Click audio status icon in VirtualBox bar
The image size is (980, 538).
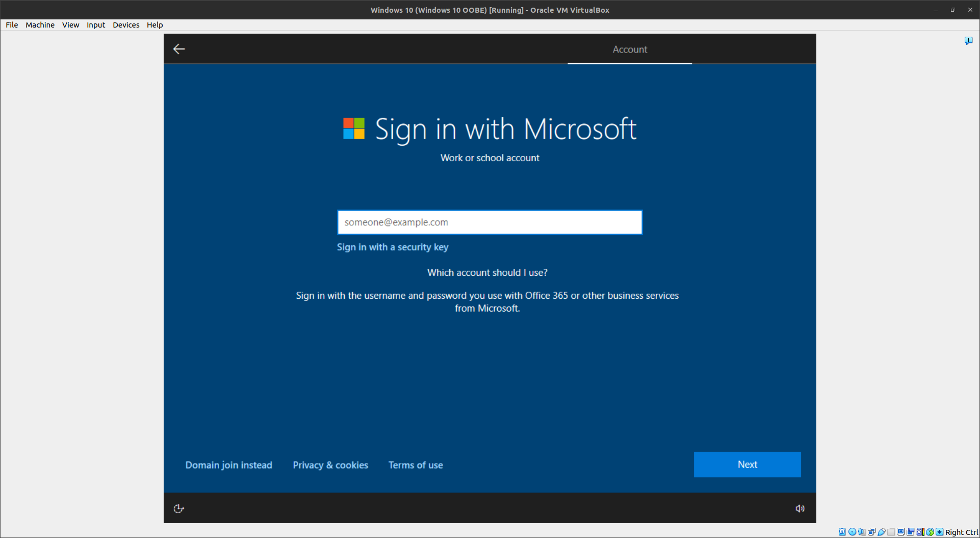coord(862,532)
